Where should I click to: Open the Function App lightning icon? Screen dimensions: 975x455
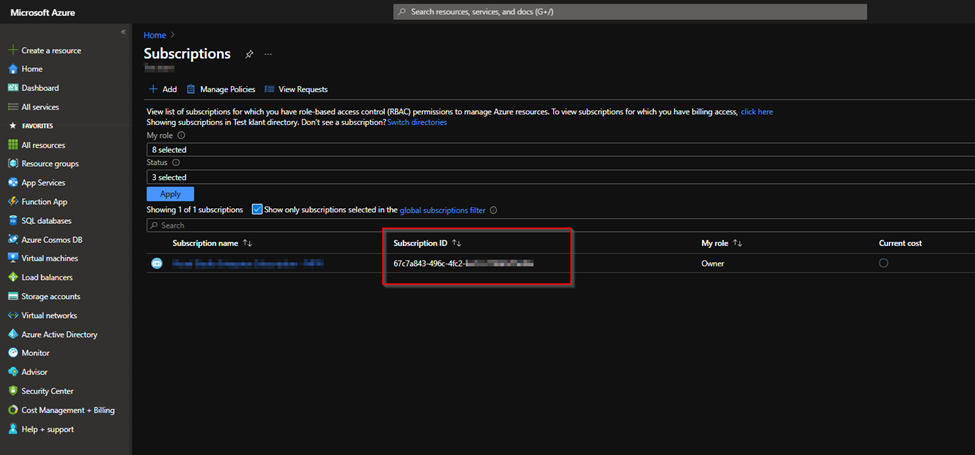point(12,202)
